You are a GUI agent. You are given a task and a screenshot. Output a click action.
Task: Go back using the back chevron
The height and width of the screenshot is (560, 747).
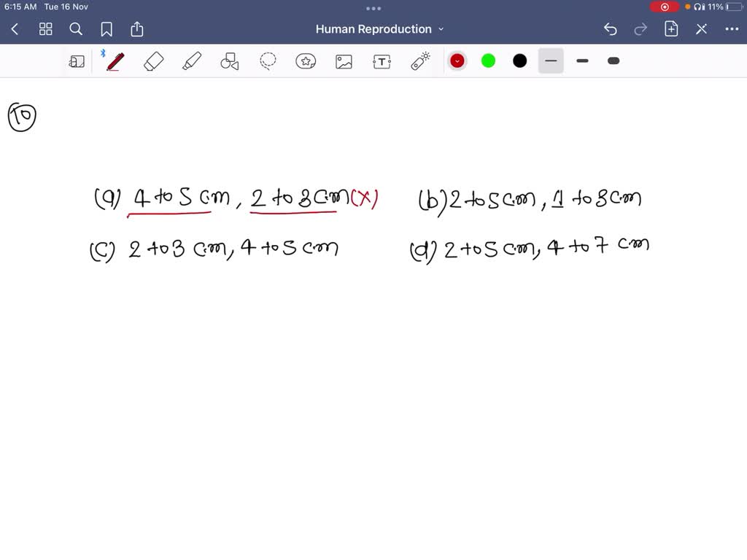click(15, 29)
